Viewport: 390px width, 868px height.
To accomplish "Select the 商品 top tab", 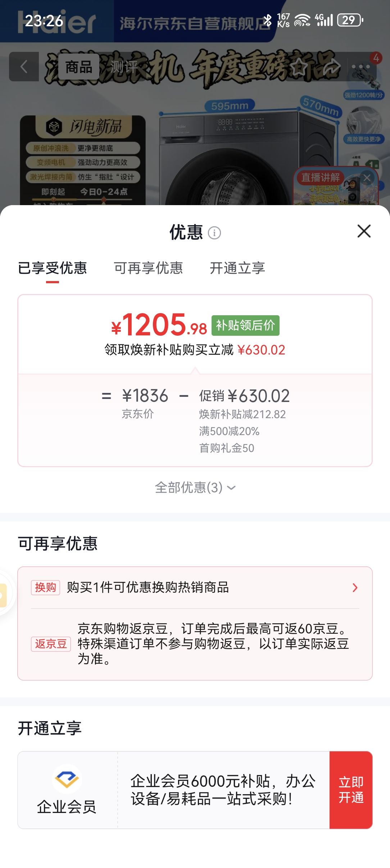I will point(78,67).
